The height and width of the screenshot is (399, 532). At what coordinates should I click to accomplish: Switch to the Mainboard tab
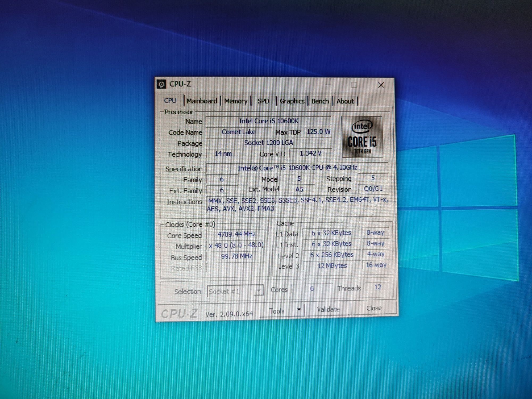202,101
